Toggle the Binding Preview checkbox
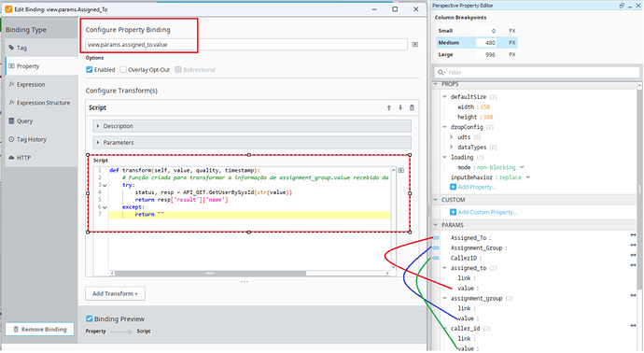Image resolution: width=644 pixels, height=353 pixels. 89,318
